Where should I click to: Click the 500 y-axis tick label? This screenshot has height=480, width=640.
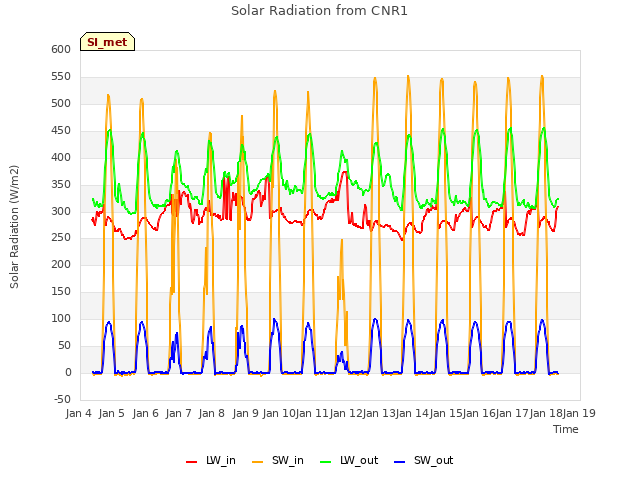coord(61,103)
